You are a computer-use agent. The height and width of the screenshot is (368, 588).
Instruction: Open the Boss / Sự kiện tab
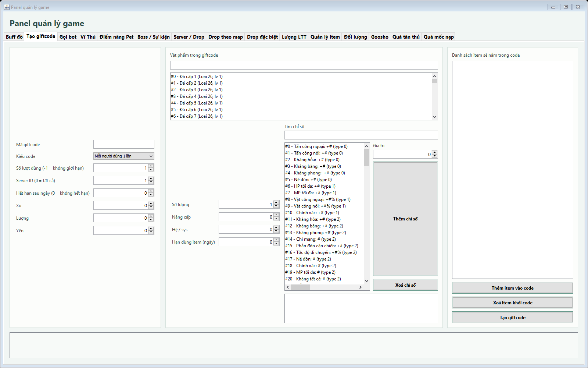pos(154,37)
